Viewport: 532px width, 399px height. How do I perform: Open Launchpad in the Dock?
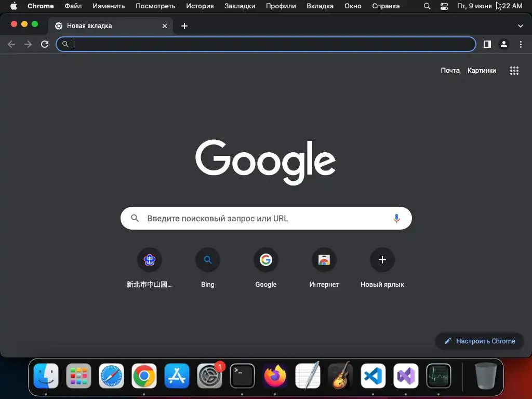pos(79,376)
